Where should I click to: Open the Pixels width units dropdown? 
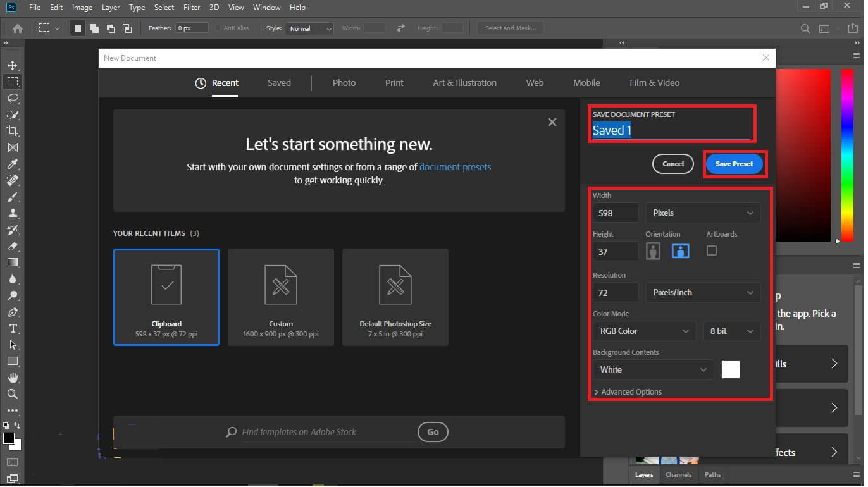click(x=703, y=213)
